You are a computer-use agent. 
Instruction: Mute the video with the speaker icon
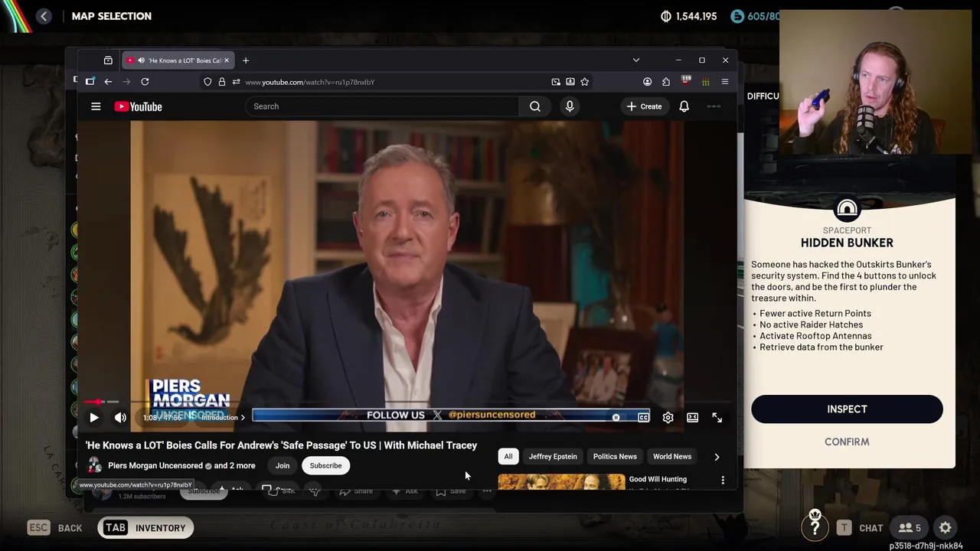[x=120, y=417]
